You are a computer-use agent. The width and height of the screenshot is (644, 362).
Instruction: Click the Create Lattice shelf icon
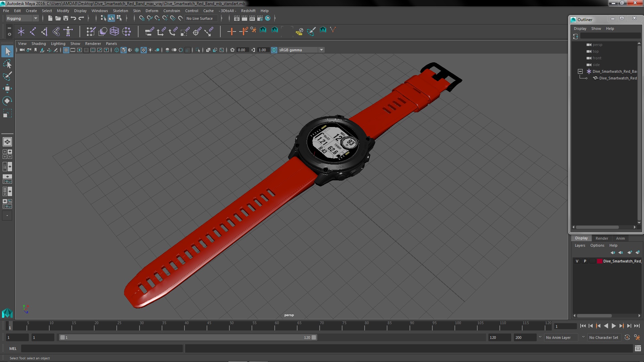[x=114, y=32]
